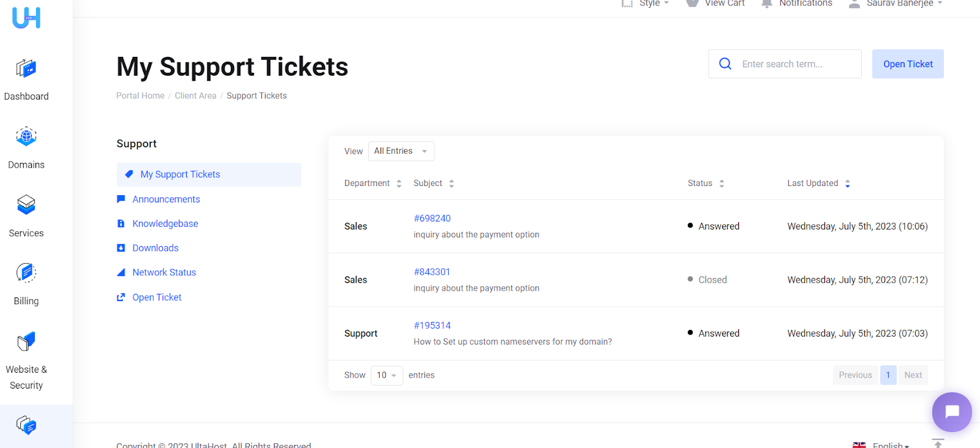The image size is (980, 448).
Task: Click the blue Open Ticket button
Action: pos(908,64)
